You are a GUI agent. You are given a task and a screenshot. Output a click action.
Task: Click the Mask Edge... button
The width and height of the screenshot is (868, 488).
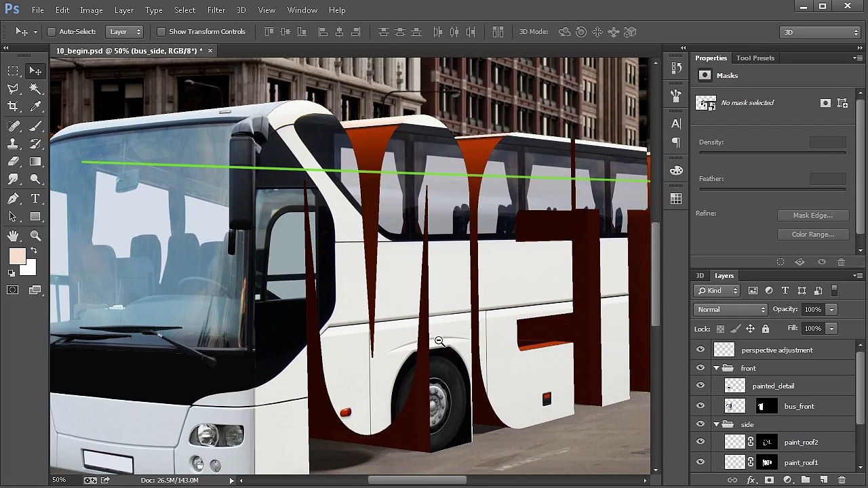[x=812, y=216]
